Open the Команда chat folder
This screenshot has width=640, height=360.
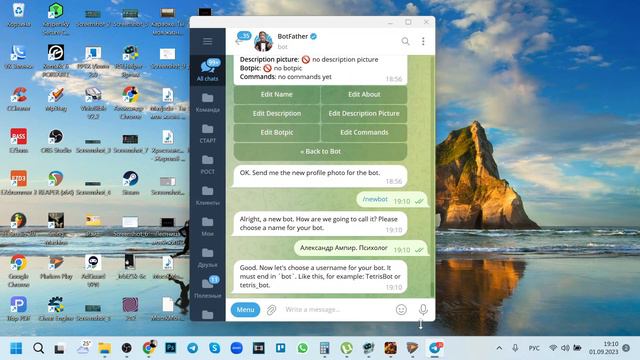(207, 102)
